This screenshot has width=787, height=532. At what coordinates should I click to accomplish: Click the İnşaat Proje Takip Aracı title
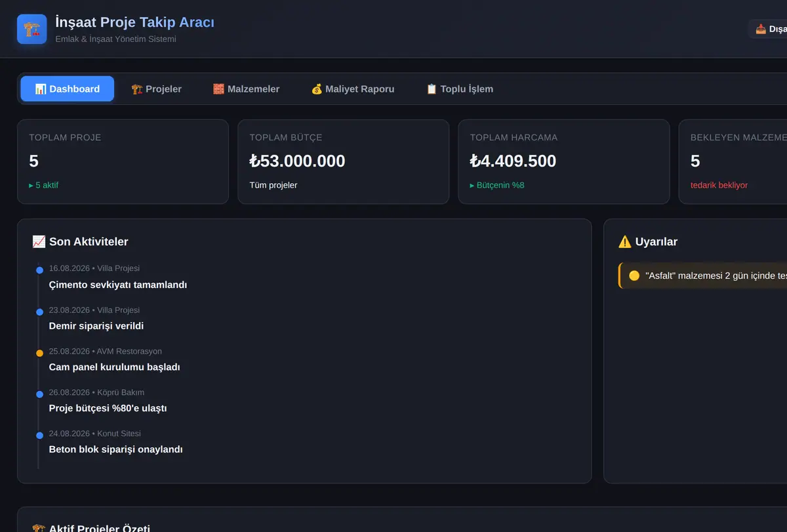click(x=135, y=22)
